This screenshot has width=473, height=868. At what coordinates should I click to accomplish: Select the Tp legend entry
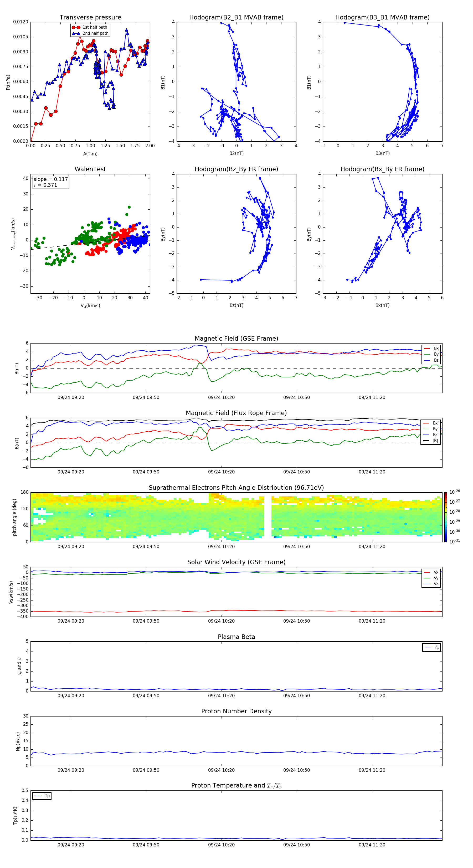(42, 796)
